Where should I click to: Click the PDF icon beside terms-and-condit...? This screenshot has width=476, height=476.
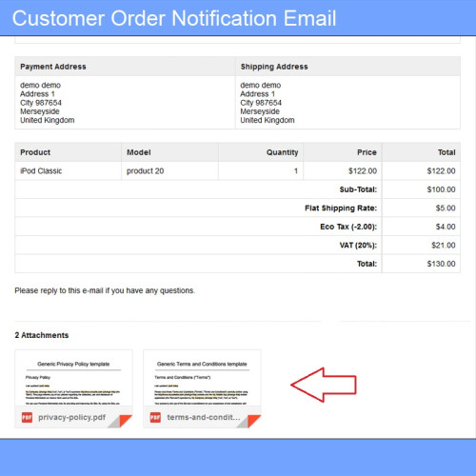point(155,417)
